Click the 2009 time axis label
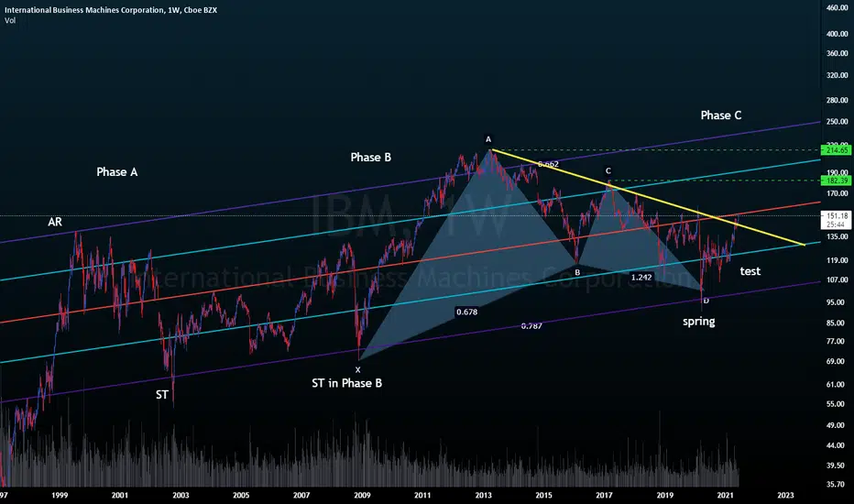The height and width of the screenshot is (504, 854). coord(362,495)
